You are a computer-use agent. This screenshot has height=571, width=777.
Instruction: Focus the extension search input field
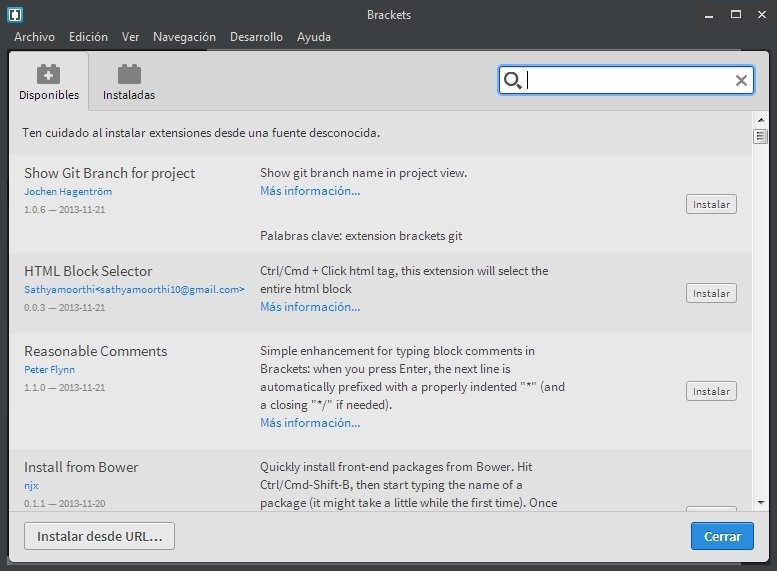pyautogui.click(x=626, y=80)
